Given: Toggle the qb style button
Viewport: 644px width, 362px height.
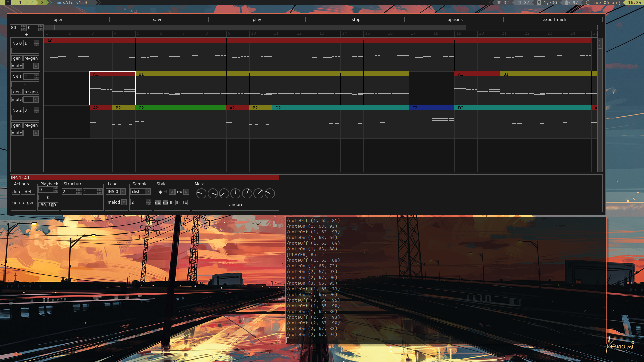Looking at the screenshot, I should [158, 203].
